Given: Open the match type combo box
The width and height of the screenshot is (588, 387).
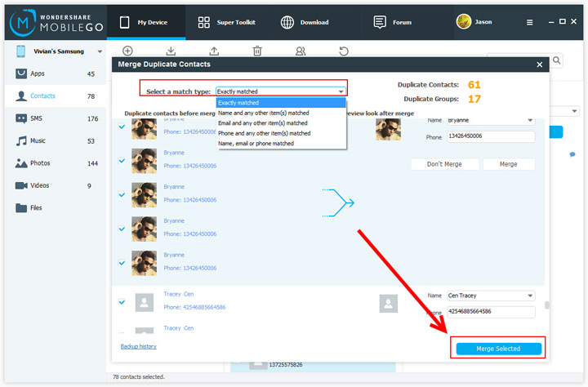Looking at the screenshot, I should (280, 91).
